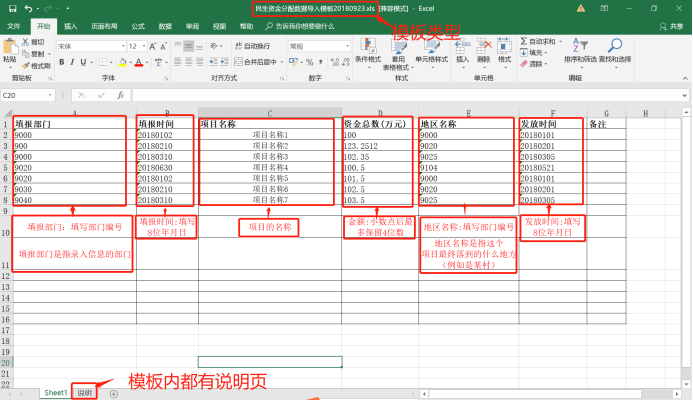693x401 pixels.
Task: Align text left in cell
Action: pos(178,62)
